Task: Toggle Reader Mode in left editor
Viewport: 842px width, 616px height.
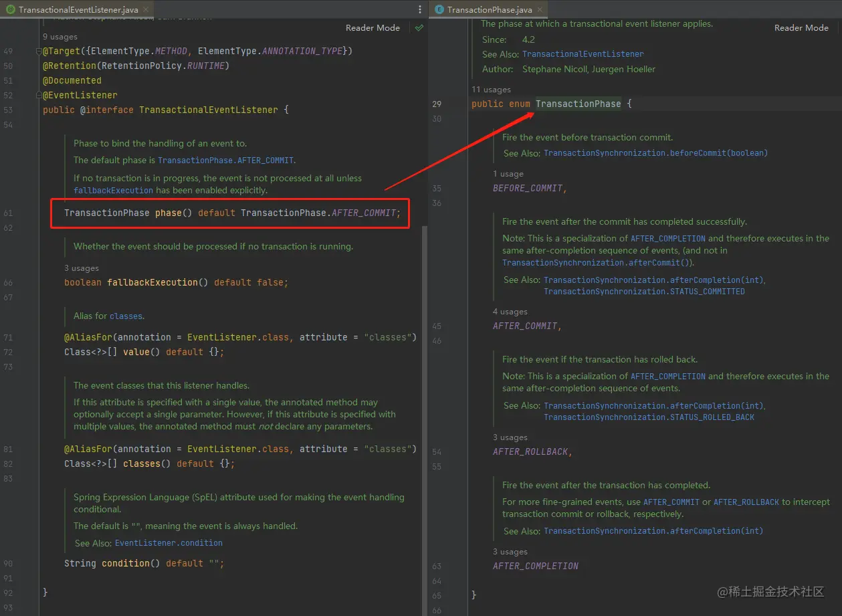Action: (x=373, y=28)
